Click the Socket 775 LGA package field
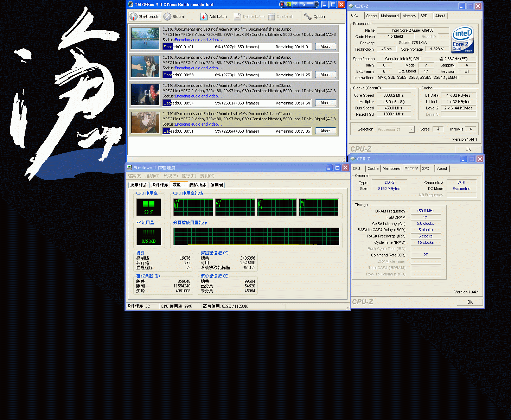The image size is (511, 420). tap(413, 43)
